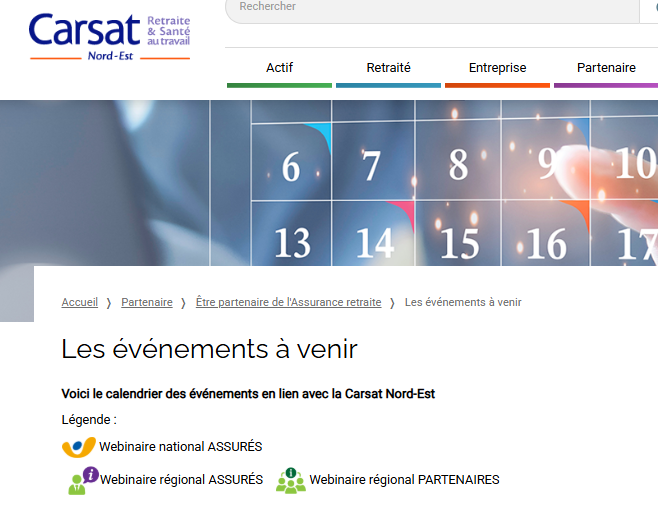Click the Webinaire régional PARTENAIRES icon
Image resolution: width=658 pixels, height=521 pixels.
[x=291, y=481]
